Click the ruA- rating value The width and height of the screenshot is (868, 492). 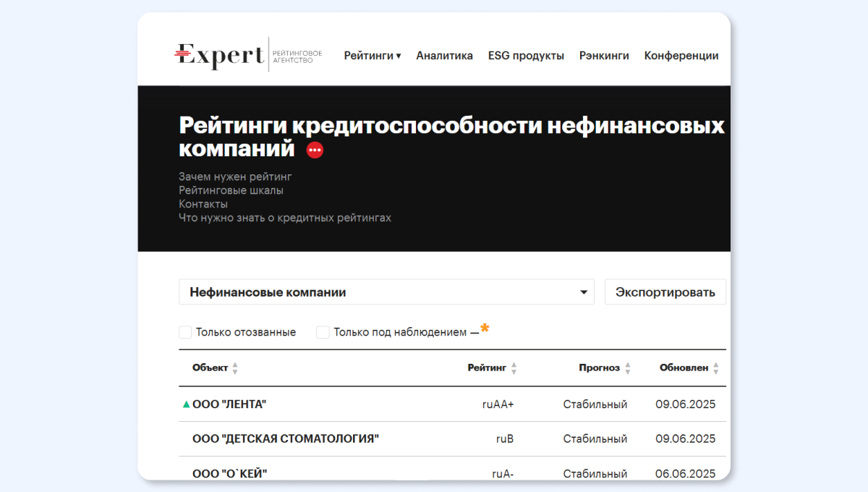pyautogui.click(x=503, y=474)
